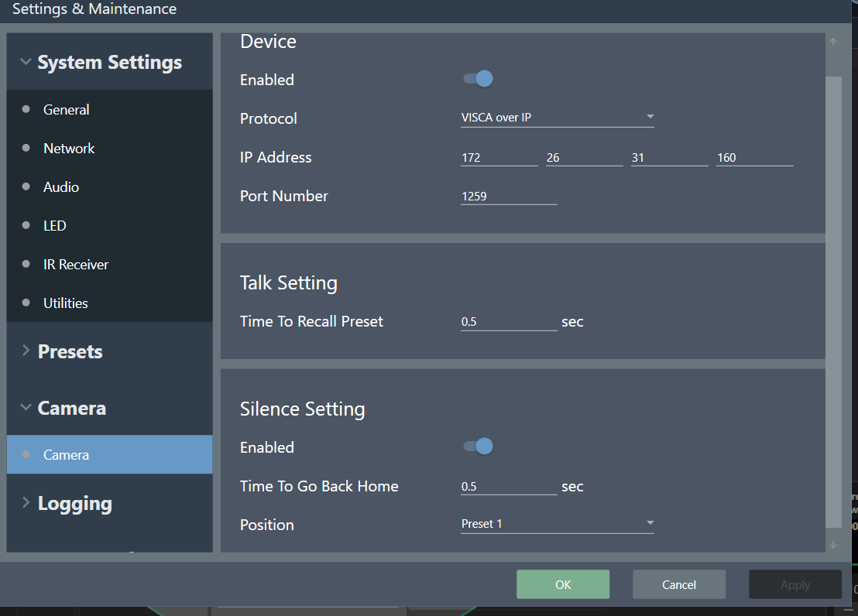Select the highlighted Camera sub-item

(109, 454)
